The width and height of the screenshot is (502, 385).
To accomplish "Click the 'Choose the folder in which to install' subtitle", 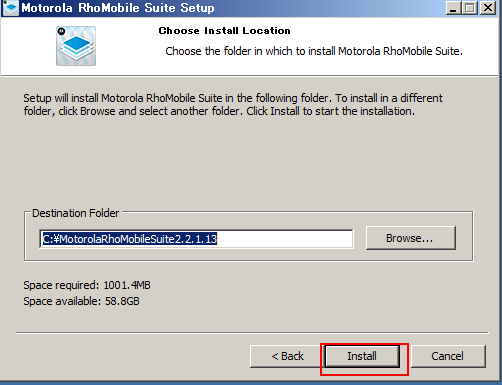I will [x=314, y=51].
